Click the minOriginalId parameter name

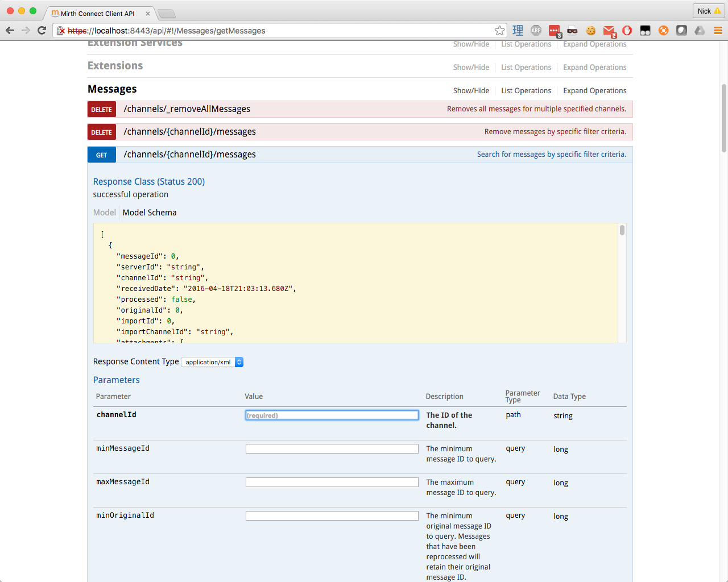125,516
